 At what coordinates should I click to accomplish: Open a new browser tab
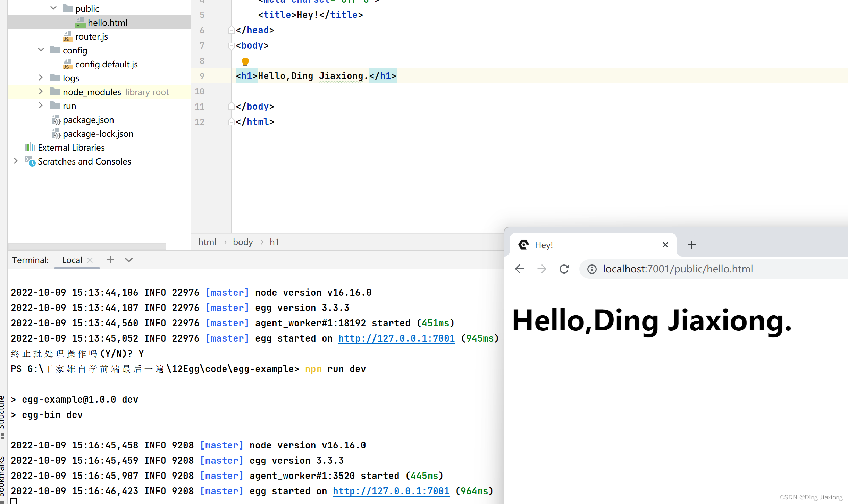(x=691, y=245)
